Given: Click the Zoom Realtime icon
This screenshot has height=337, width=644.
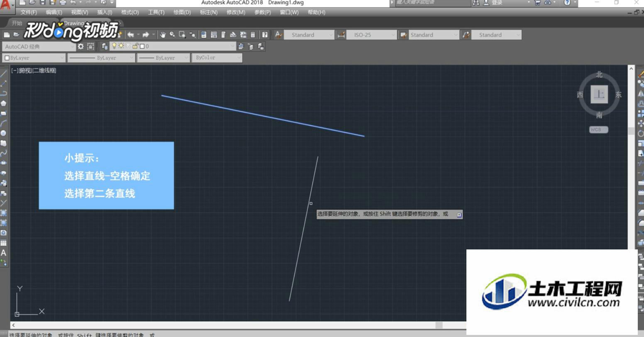Looking at the screenshot, I should tap(172, 35).
